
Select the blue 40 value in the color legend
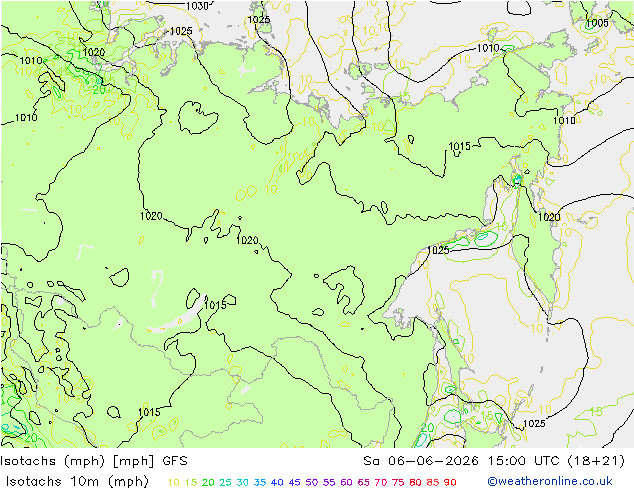[277, 482]
